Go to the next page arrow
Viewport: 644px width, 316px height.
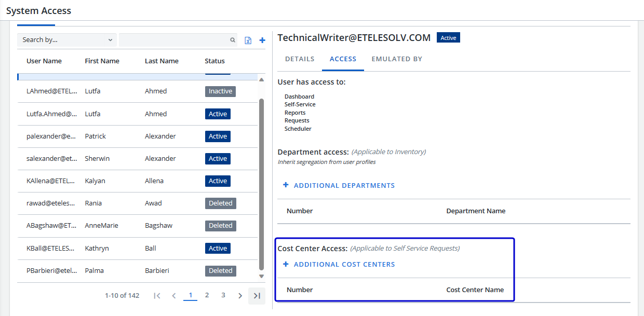(x=240, y=296)
